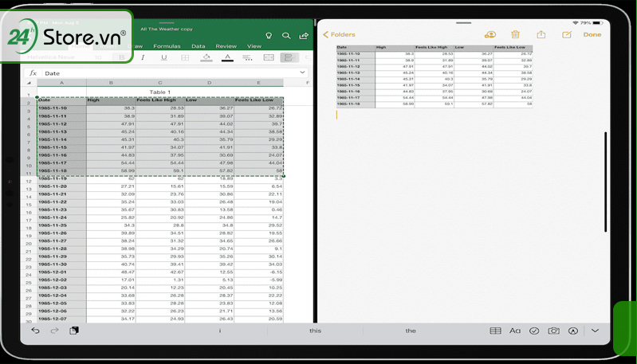
Task: Select column D header
Action: coord(209,83)
